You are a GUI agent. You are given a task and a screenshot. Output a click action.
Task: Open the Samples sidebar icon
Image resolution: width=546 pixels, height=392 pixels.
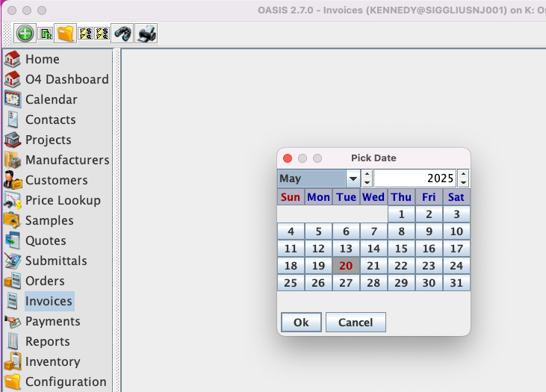pyautogui.click(x=13, y=220)
